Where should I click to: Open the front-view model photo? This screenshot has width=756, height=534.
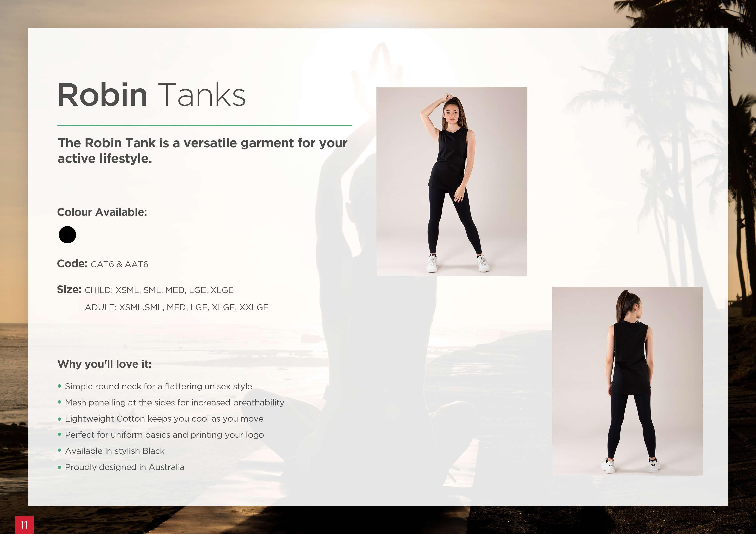pyautogui.click(x=452, y=182)
